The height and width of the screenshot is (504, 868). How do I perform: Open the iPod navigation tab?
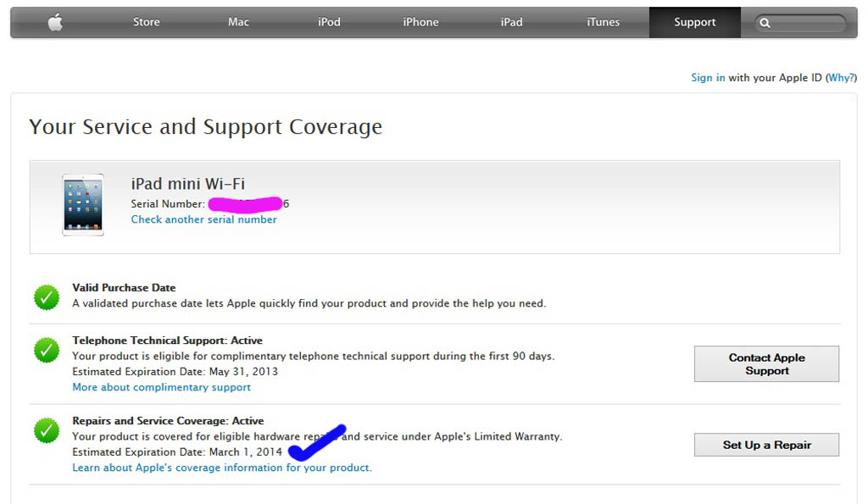[x=329, y=22]
